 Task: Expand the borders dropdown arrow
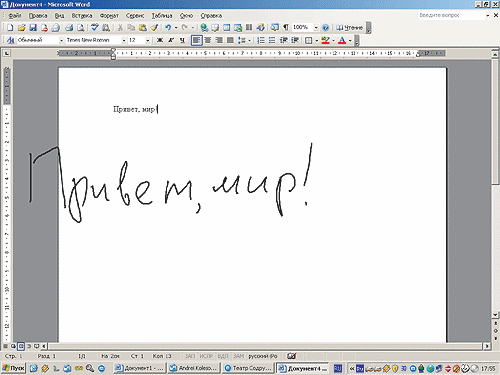click(x=316, y=40)
